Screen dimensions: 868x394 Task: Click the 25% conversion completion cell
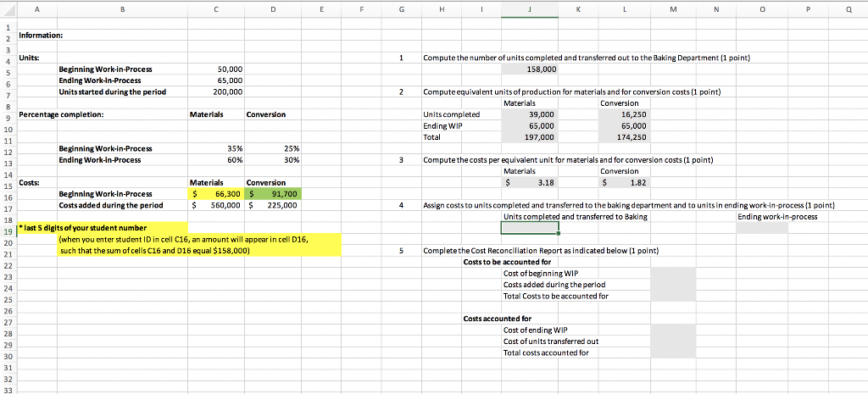tap(272, 148)
